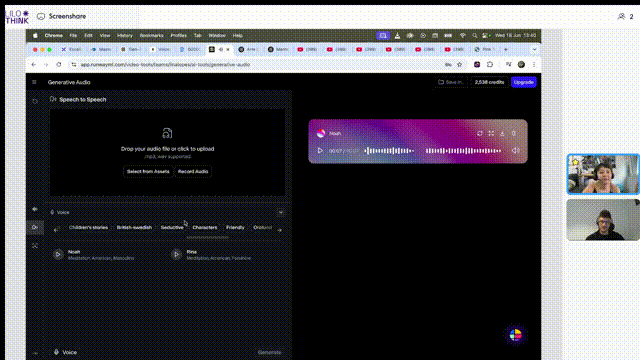This screenshot has height=360, width=640.
Task: Select the lower participant video thumbnail
Action: [603, 220]
